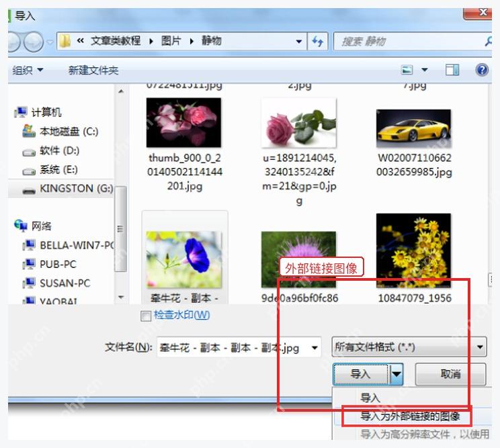The height and width of the screenshot is (448, 500).
Task: Click navigation pane scroll up arrow
Action: 120,91
